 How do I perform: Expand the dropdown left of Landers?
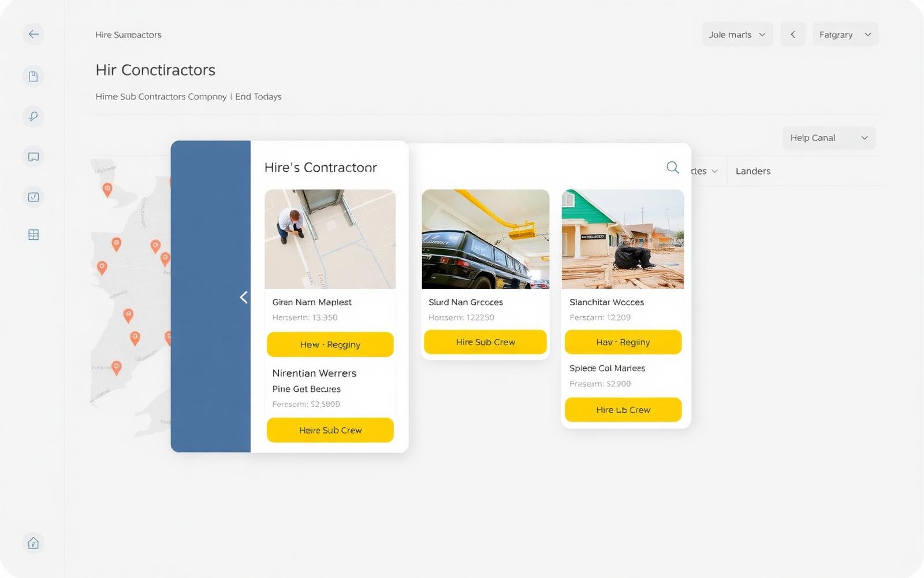click(x=705, y=171)
